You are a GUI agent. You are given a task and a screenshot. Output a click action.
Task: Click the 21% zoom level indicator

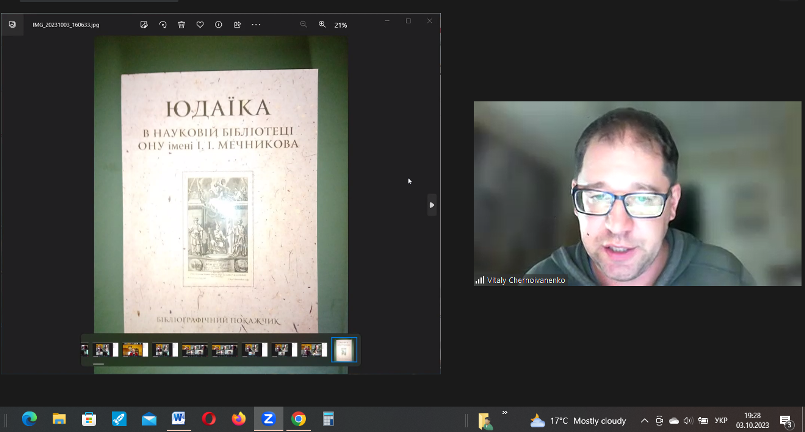[341, 24]
